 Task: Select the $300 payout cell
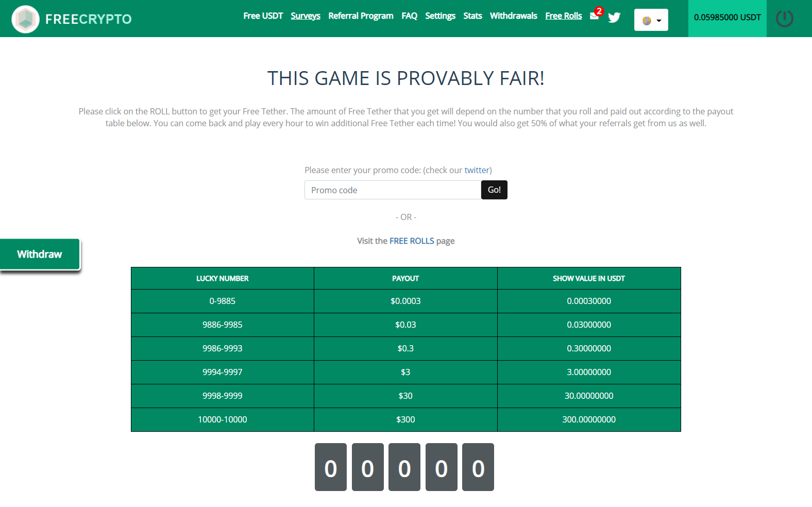[x=405, y=419]
